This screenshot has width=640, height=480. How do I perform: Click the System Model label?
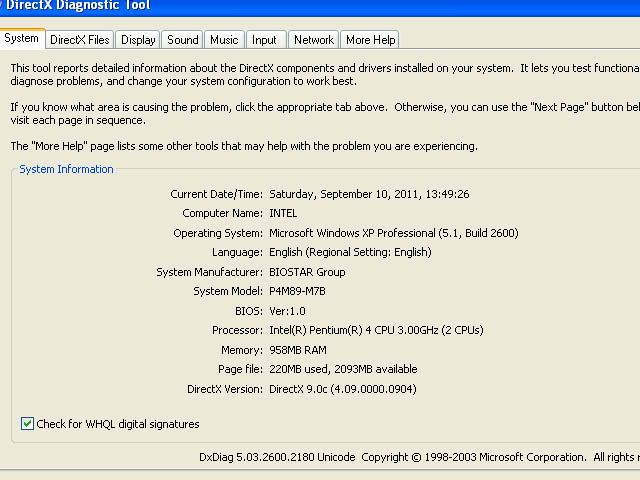228,291
